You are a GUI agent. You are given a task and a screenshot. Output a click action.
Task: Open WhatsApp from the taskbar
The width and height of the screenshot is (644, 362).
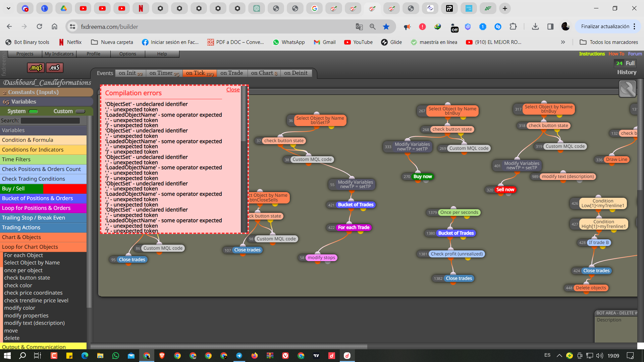(x=116, y=356)
